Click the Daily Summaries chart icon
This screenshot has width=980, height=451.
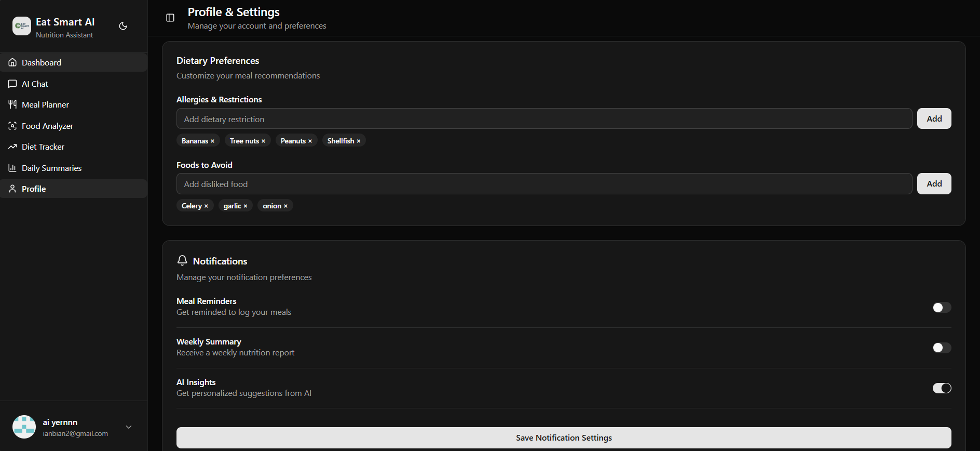coord(12,168)
